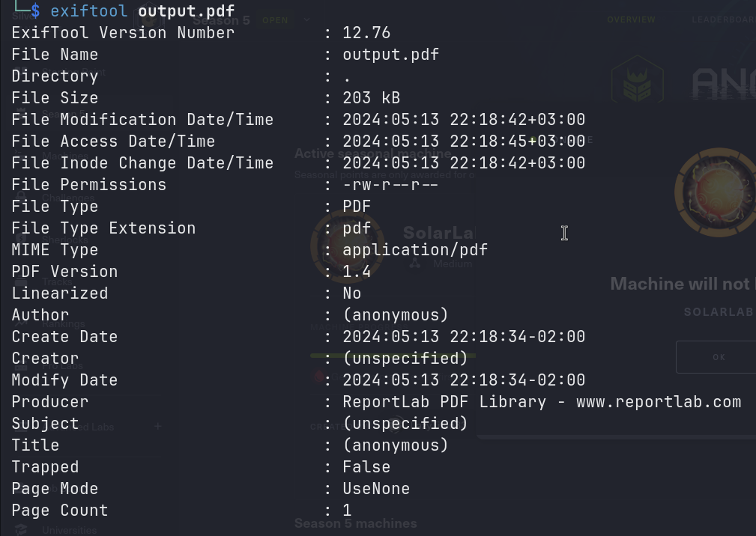Click www.reportlab.com in the Producer line

[x=659, y=402]
